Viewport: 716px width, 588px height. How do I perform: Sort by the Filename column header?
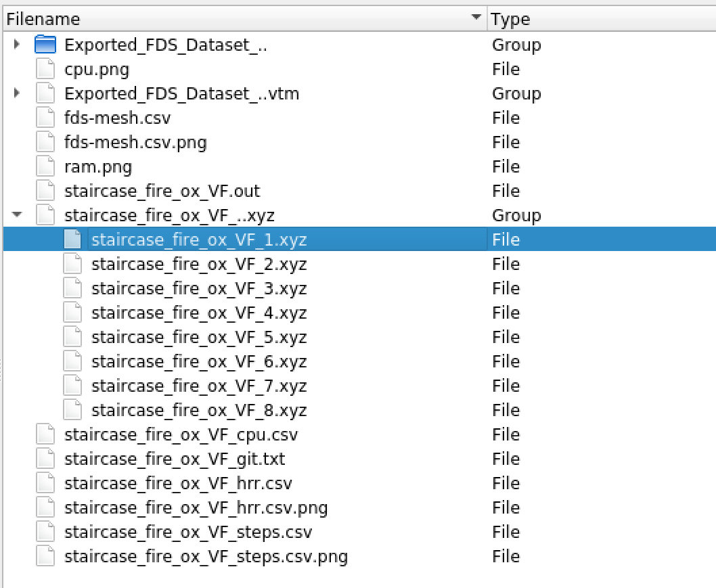(x=43, y=20)
